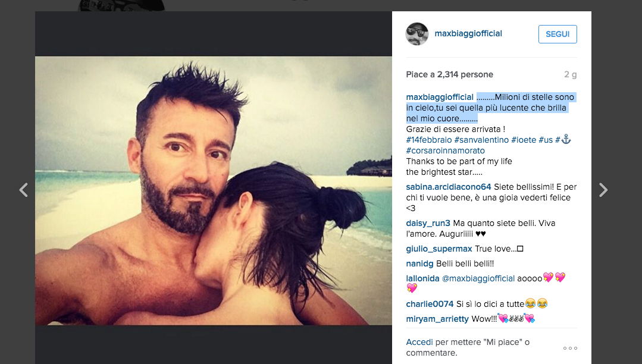Click the SEGUI follow button
This screenshot has width=642, height=364.
[x=558, y=34]
